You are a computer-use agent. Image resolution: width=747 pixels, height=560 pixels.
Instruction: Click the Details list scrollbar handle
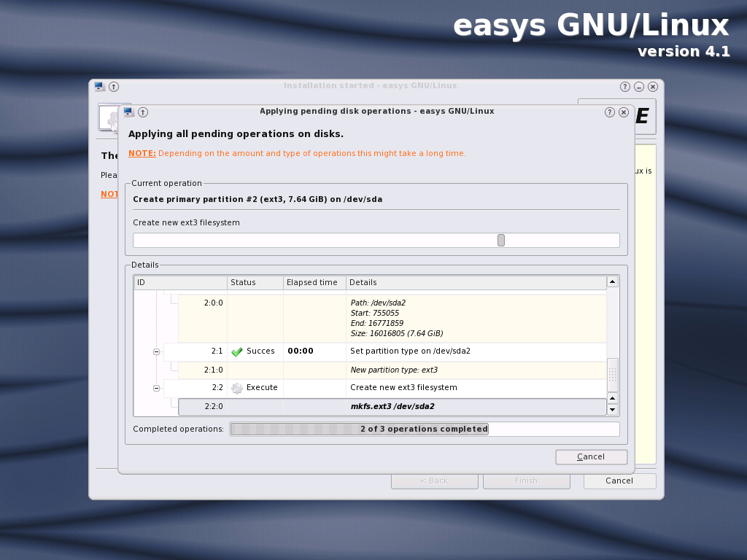613,375
